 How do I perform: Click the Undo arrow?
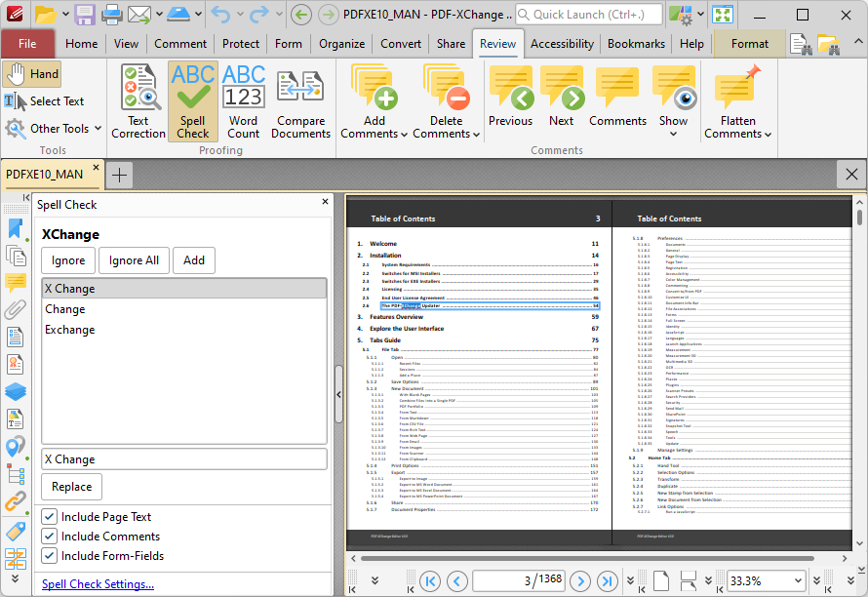click(x=220, y=15)
